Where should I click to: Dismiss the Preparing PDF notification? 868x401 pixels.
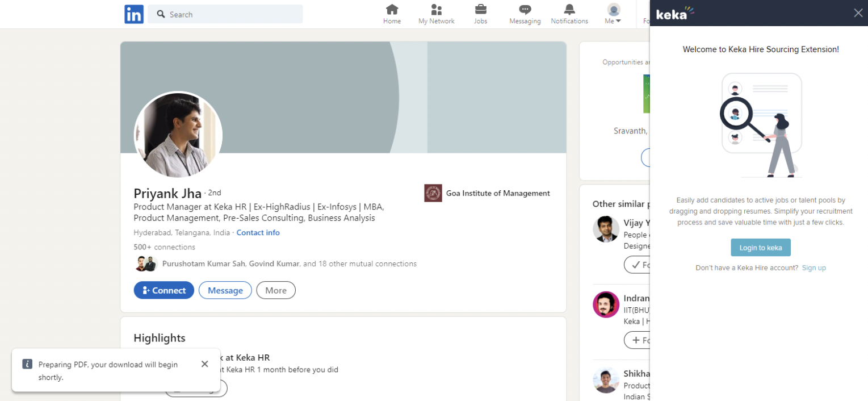(x=204, y=364)
